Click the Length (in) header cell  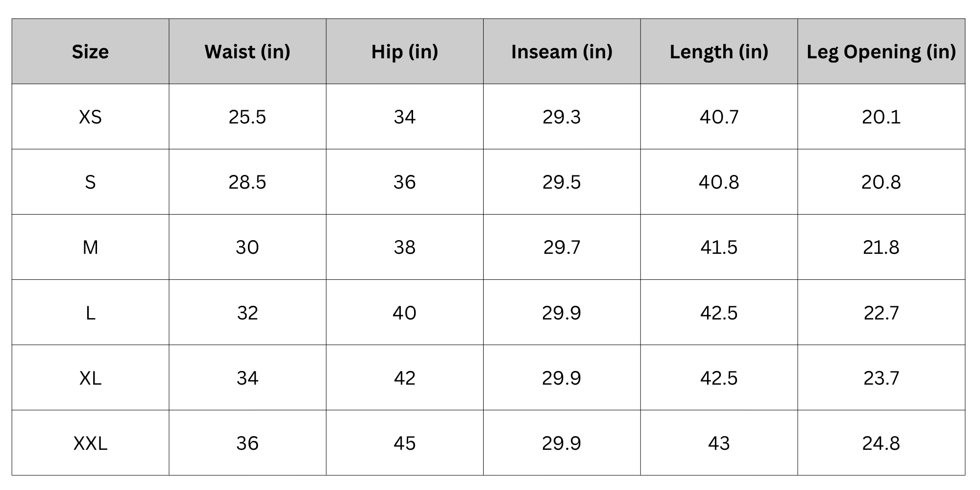[x=719, y=52]
